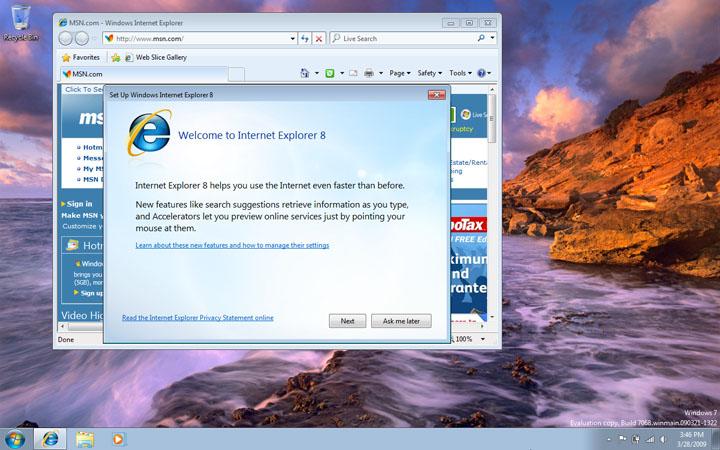Click the taskbar clock showing 3:46 PM
Screen dimensions: 720x450
(x=692, y=439)
